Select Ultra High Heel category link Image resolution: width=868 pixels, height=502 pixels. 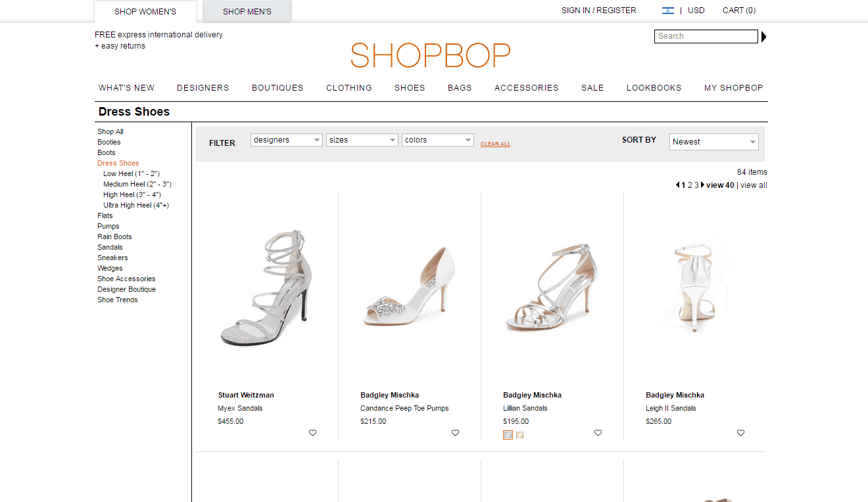pos(135,205)
